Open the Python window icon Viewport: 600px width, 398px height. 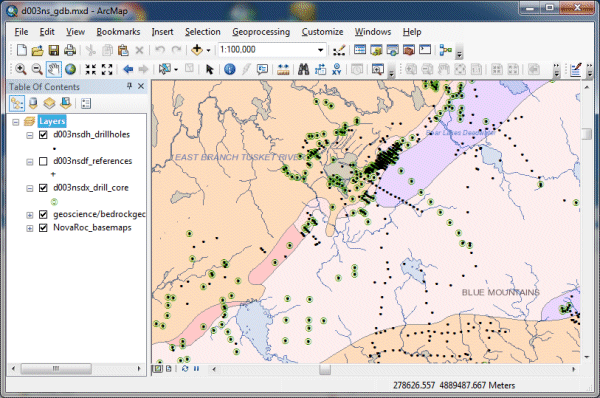tap(425, 50)
